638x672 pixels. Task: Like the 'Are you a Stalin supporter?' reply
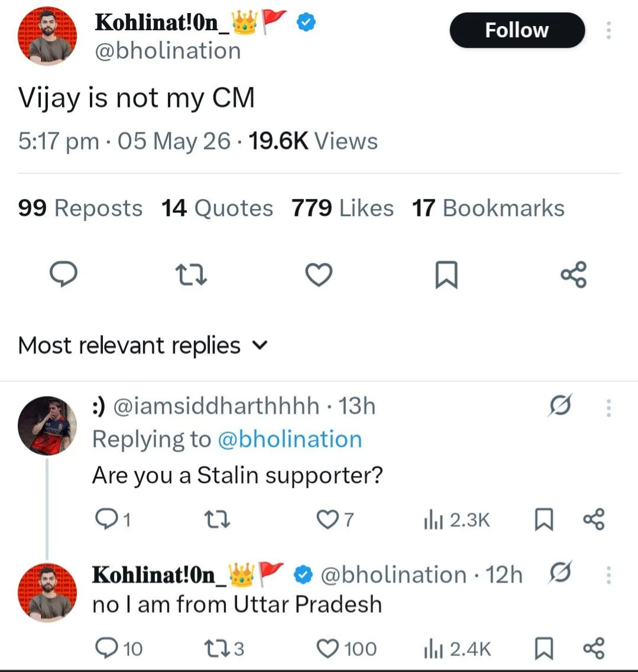[x=335, y=520]
